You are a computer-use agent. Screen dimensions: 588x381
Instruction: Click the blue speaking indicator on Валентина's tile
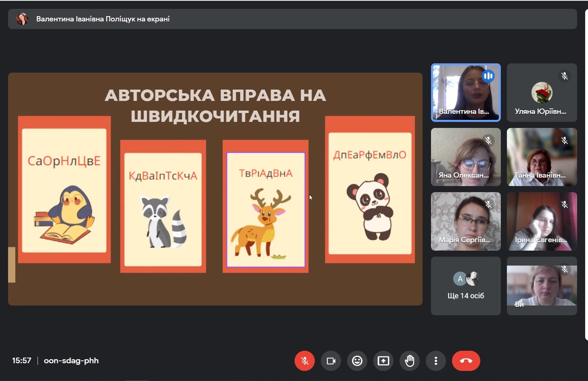[488, 76]
